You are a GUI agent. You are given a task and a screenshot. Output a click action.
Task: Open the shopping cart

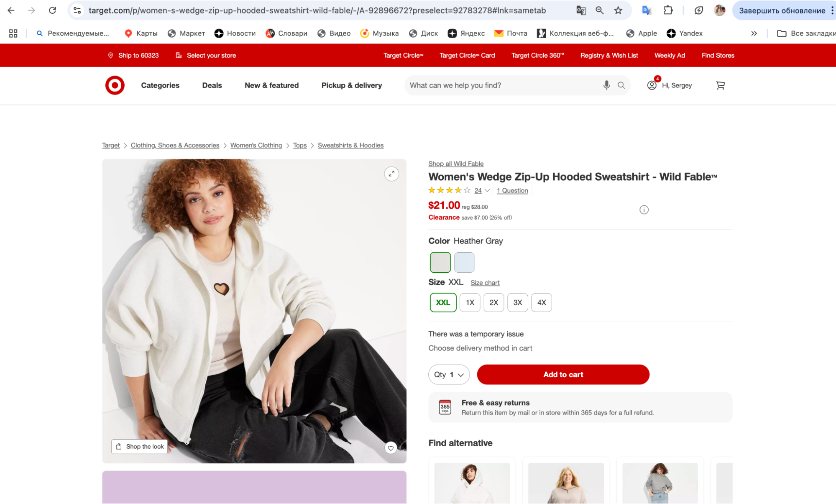[720, 85]
